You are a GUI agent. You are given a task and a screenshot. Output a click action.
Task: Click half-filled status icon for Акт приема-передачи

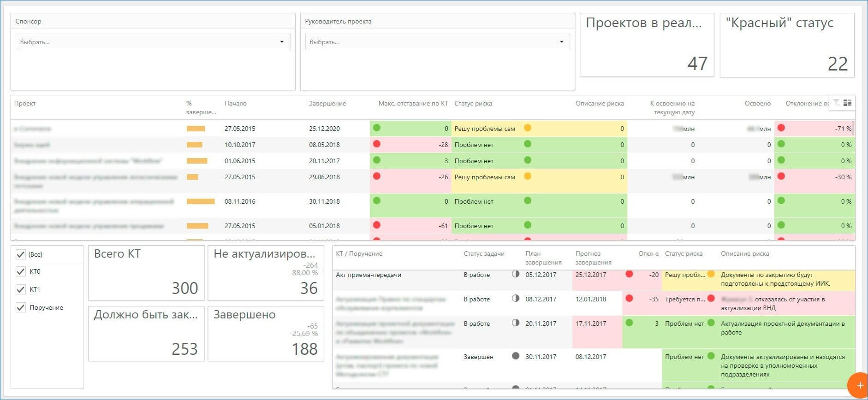tap(516, 274)
